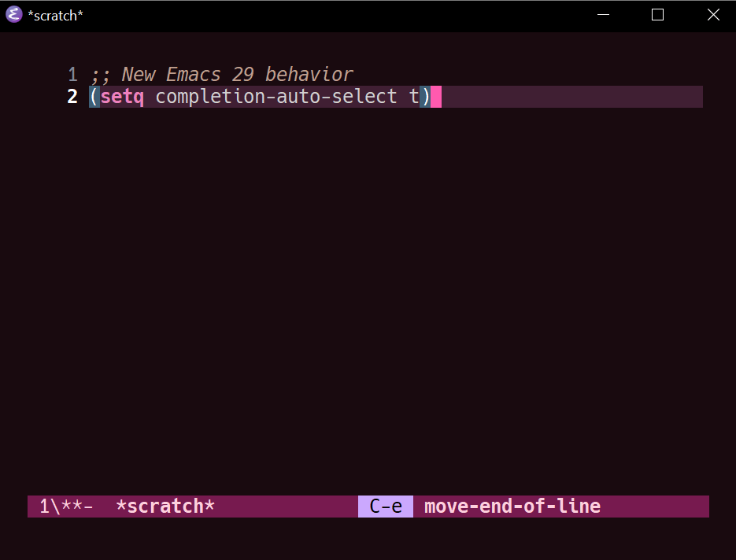Screen dimensions: 736x560
Task: Click line number 1 in the gutter
Action: 72,75
